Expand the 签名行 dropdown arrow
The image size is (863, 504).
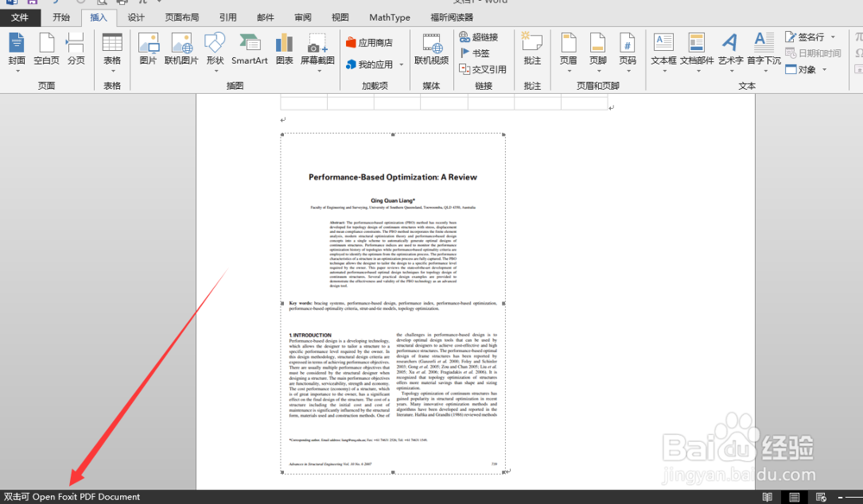833,37
